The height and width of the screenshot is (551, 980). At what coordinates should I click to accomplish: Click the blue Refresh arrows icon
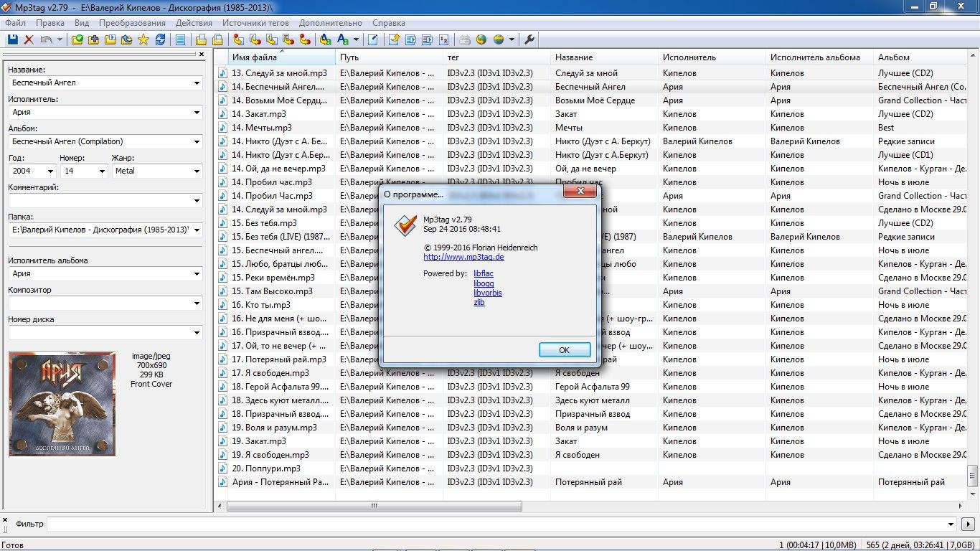(x=160, y=40)
